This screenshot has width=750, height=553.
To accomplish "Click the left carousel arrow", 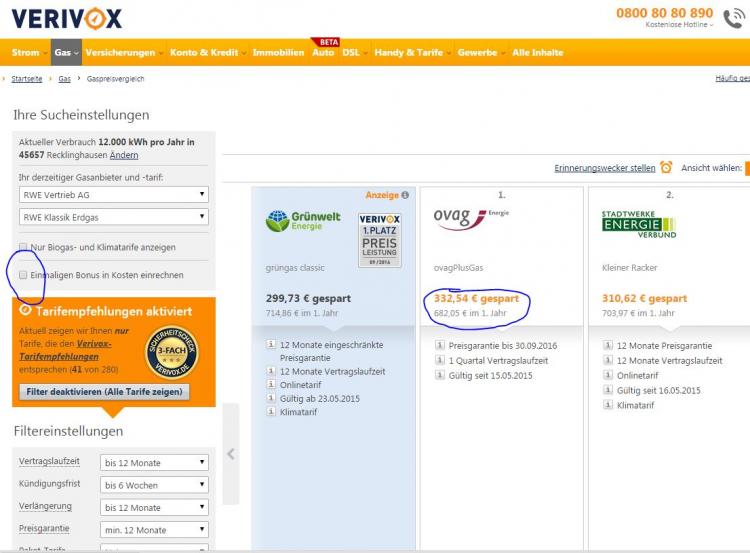I will (x=231, y=453).
